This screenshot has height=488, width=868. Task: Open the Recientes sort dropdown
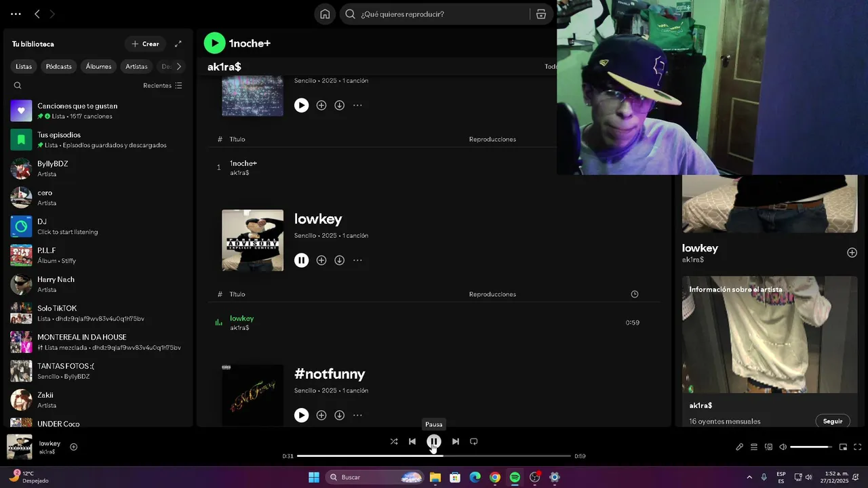(x=163, y=85)
